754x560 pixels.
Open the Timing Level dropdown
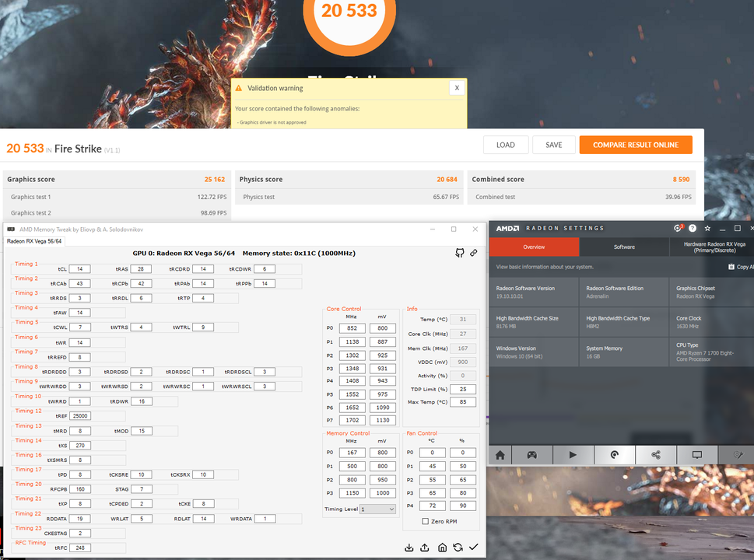pos(377,509)
